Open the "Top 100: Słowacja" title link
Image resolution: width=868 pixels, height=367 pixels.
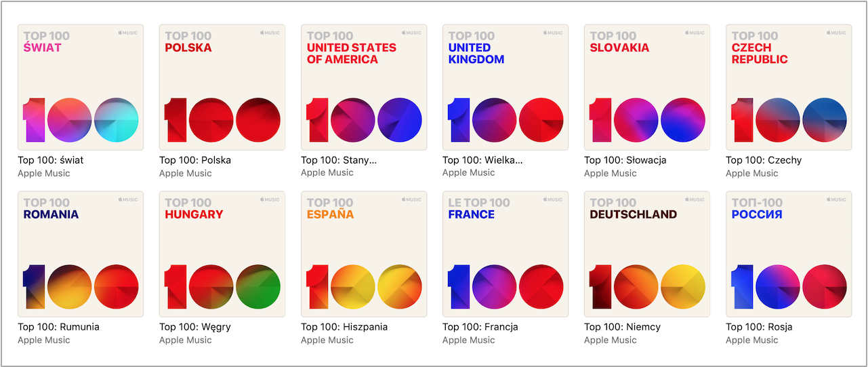pos(625,160)
